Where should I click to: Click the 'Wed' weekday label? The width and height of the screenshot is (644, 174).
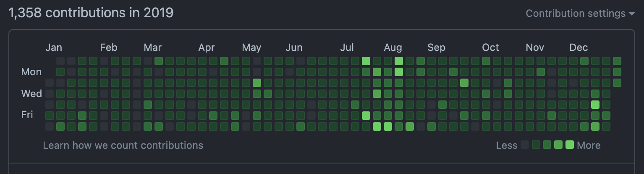[x=31, y=93]
